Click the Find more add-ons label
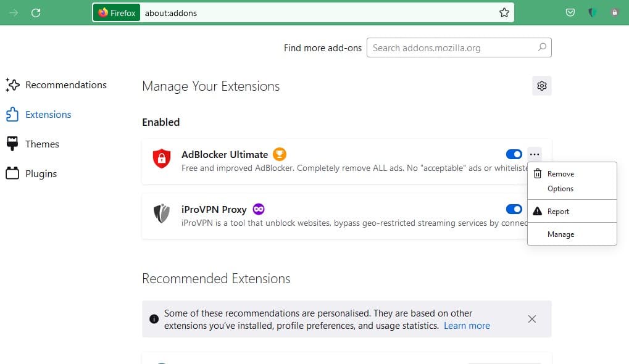 coord(322,48)
